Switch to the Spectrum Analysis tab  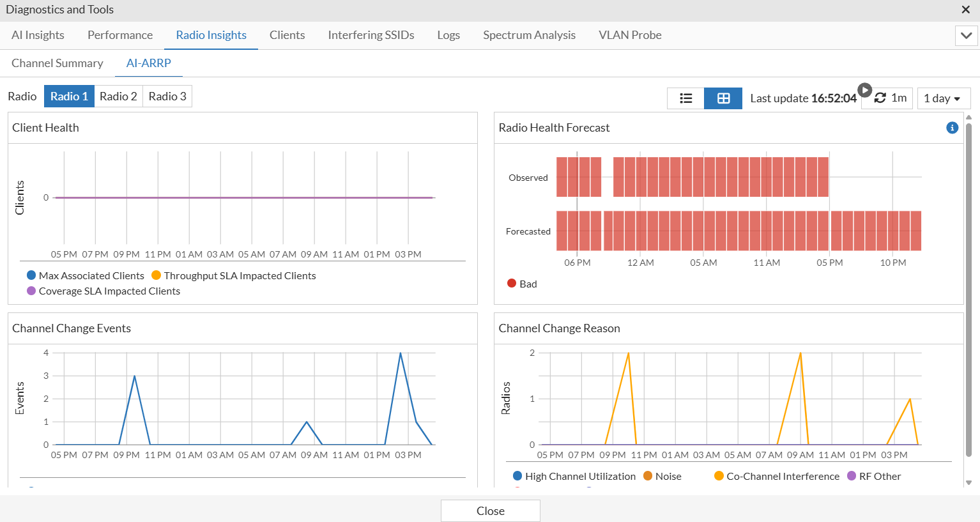click(529, 35)
